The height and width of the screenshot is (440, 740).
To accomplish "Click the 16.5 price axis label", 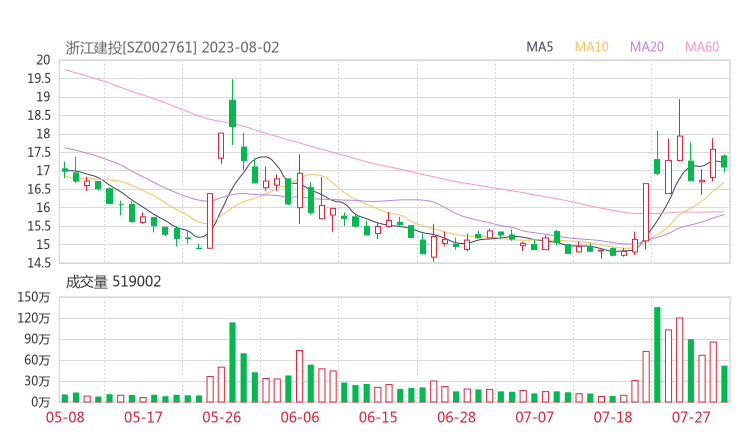I will tap(39, 189).
